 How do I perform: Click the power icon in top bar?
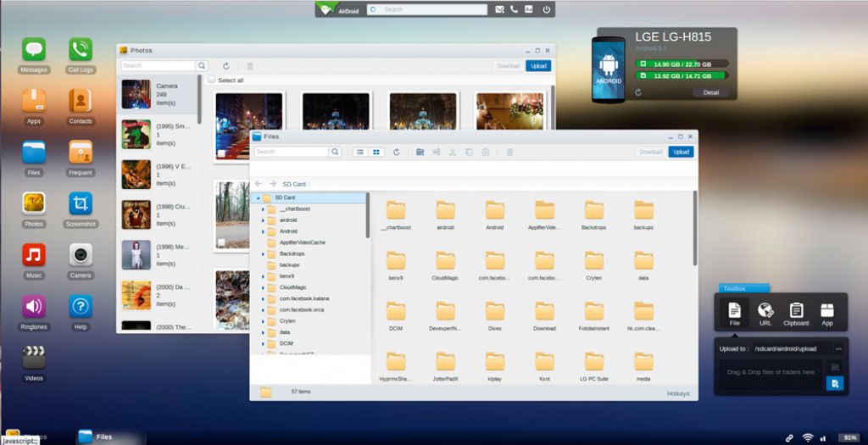click(x=547, y=9)
